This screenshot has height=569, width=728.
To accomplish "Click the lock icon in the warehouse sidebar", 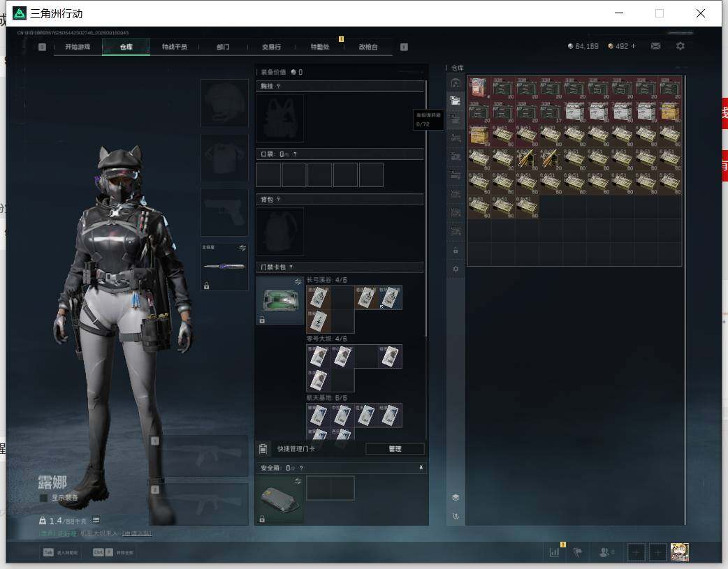I will [456, 251].
